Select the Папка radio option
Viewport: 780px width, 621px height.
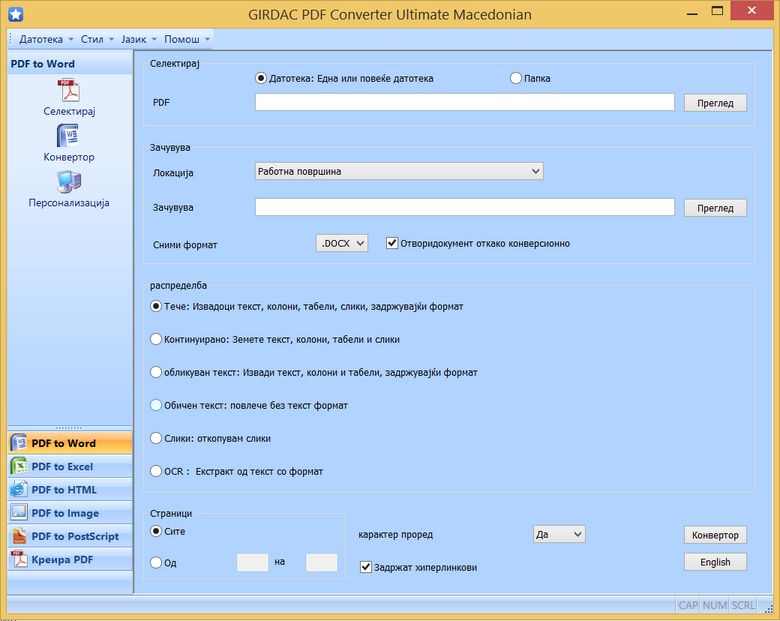516,78
